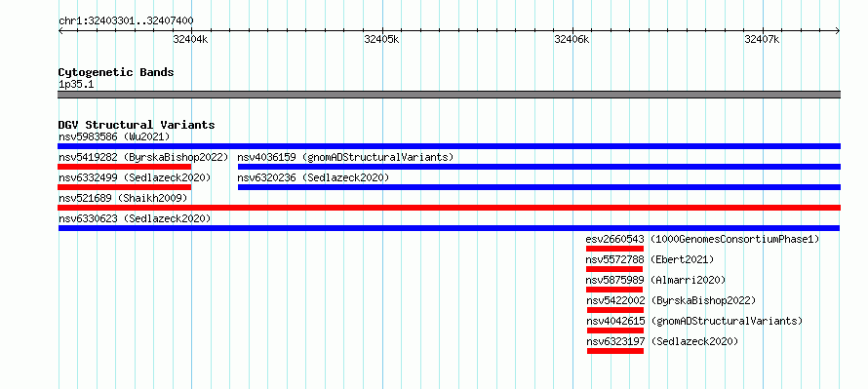
Task: Select the red bar under nsv5875989
Action: pos(614,290)
